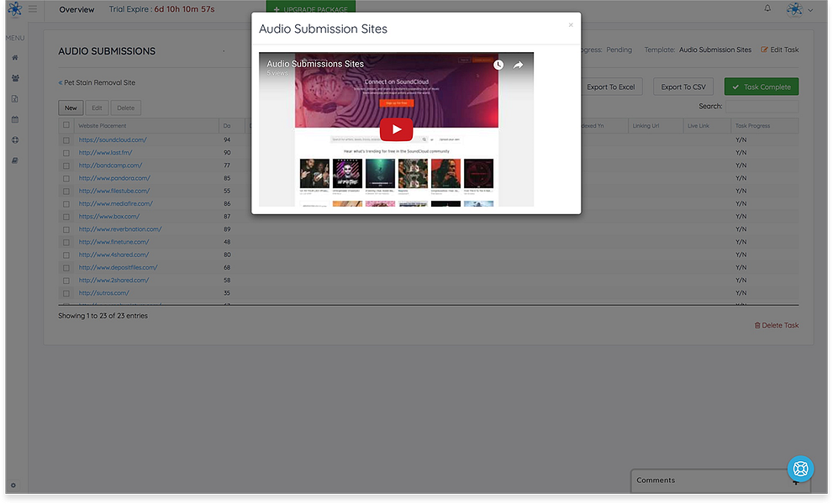Open the Home icon in sidebar menu
This screenshot has height=504, width=833.
pyautogui.click(x=15, y=57)
